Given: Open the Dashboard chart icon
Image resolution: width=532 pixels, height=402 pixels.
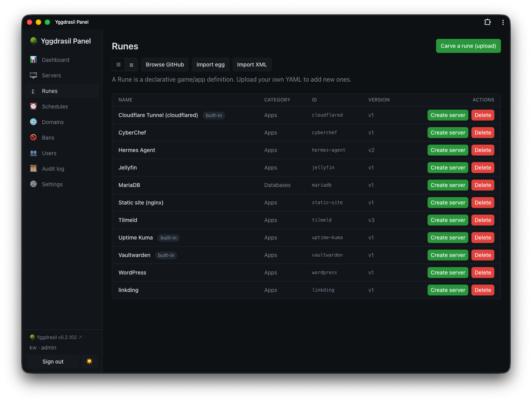Looking at the screenshot, I should click(33, 60).
